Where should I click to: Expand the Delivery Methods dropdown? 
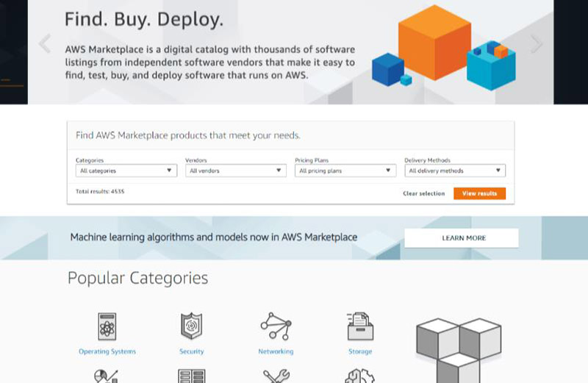[x=455, y=171]
